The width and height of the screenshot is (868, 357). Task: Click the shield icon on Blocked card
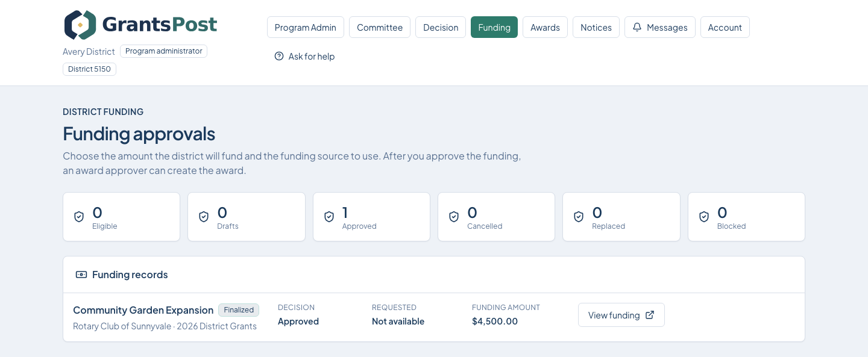click(704, 217)
